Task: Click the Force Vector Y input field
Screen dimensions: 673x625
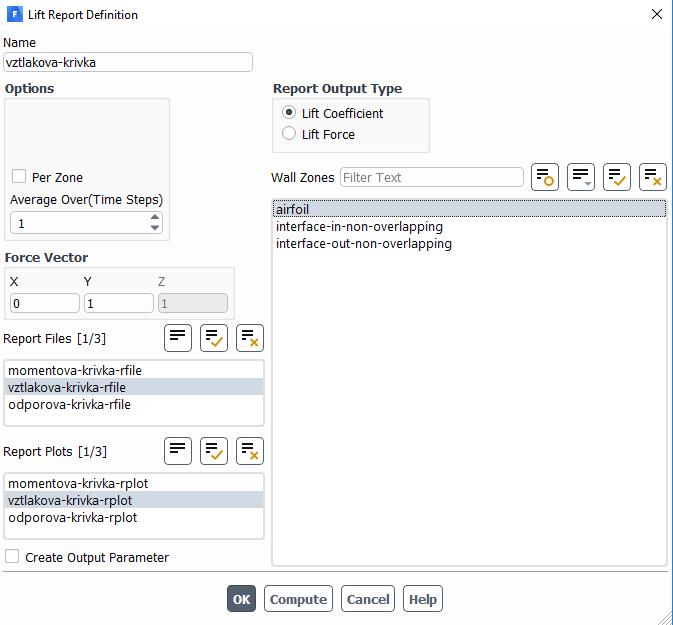Action: pos(119,303)
